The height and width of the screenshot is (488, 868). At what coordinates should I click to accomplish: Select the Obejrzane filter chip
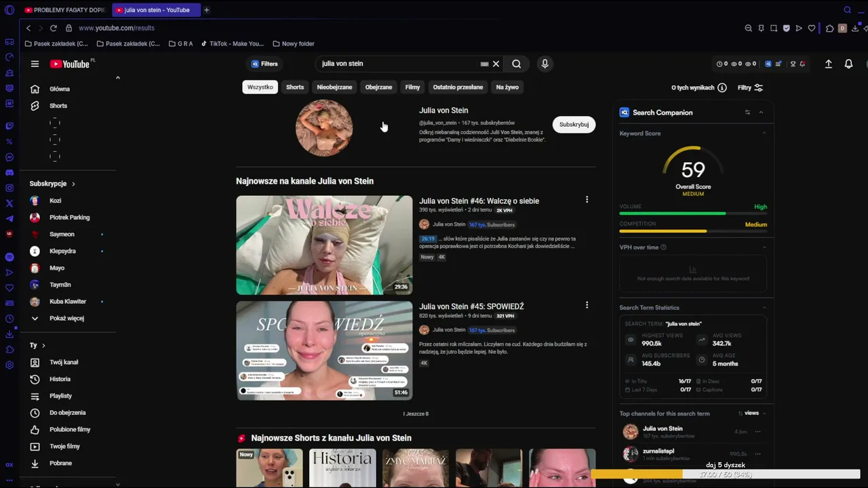point(378,87)
